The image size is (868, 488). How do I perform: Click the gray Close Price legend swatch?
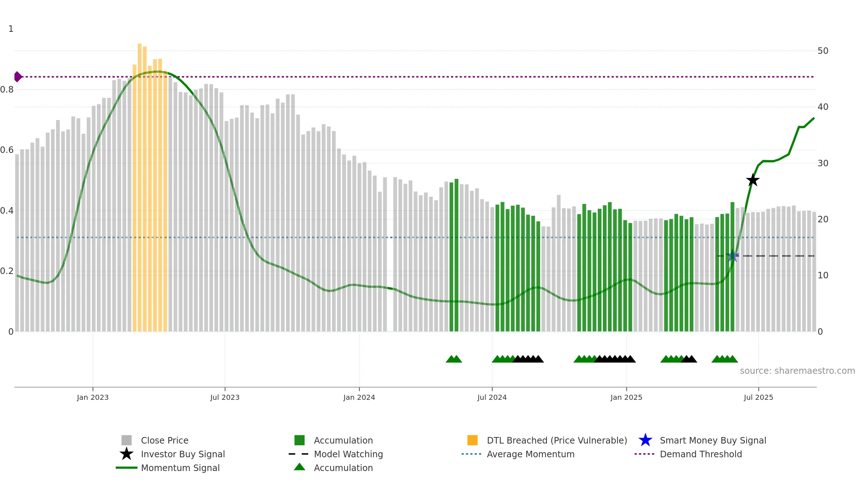point(127,440)
